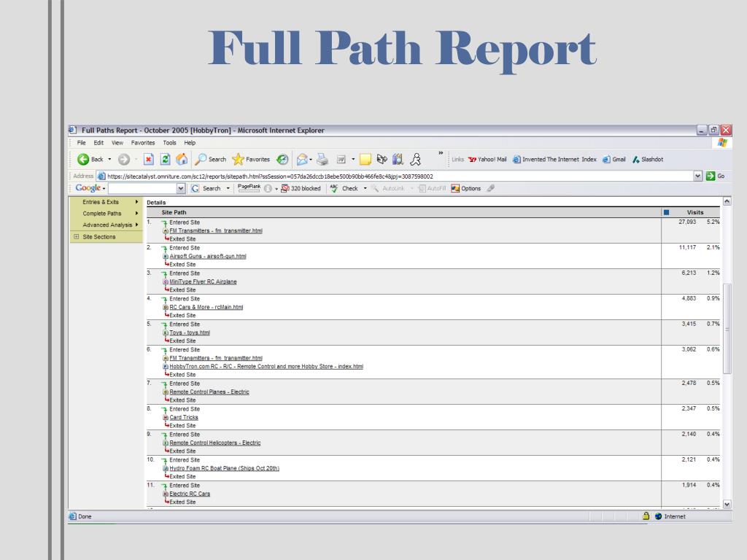Viewport: 747px width, 560px height.
Task: Click the Google Search G icon
Action: [195, 189]
